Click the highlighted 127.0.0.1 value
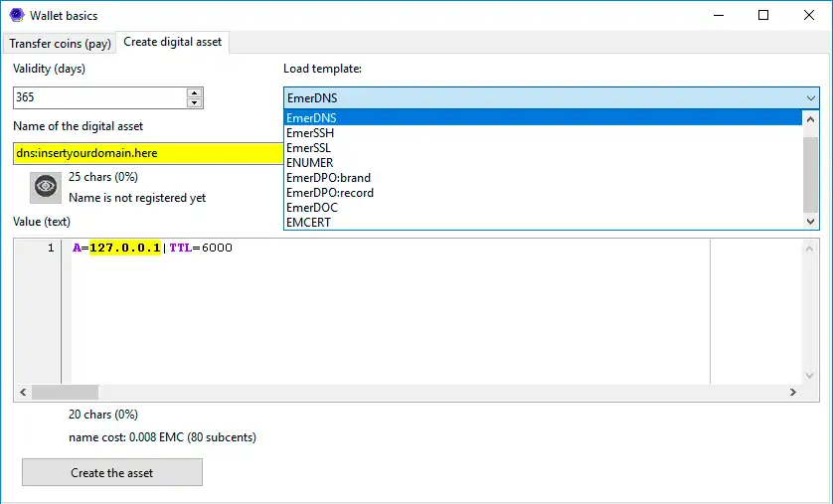Viewport: 833px width, 504px height. [x=125, y=248]
